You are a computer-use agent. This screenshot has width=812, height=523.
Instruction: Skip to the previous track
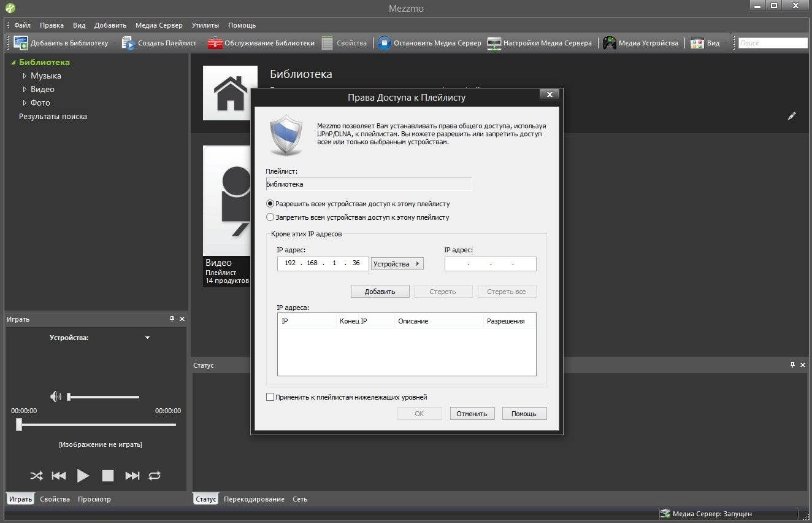point(59,476)
